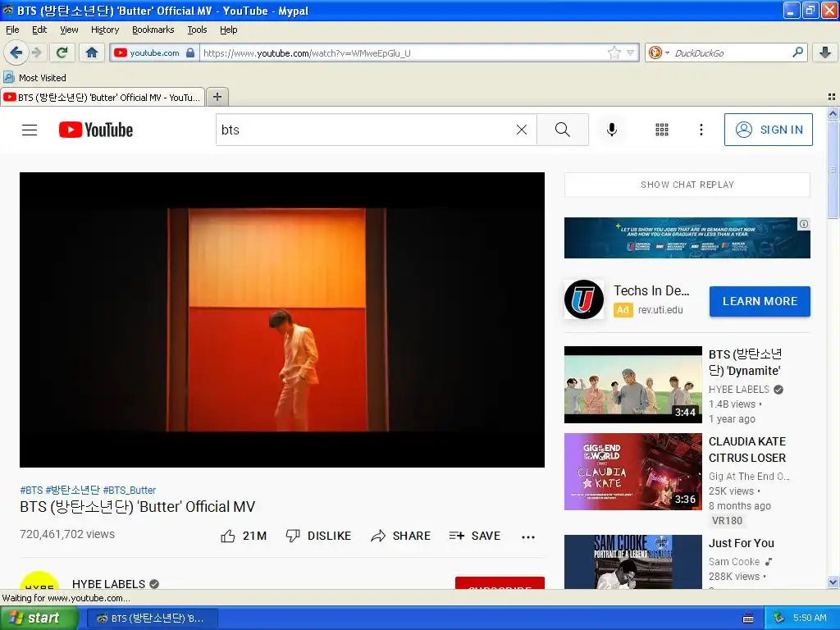Open the History menu

[x=105, y=30]
